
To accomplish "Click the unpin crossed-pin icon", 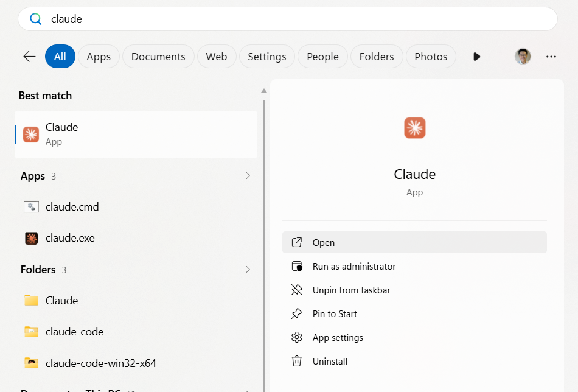I will tap(297, 290).
